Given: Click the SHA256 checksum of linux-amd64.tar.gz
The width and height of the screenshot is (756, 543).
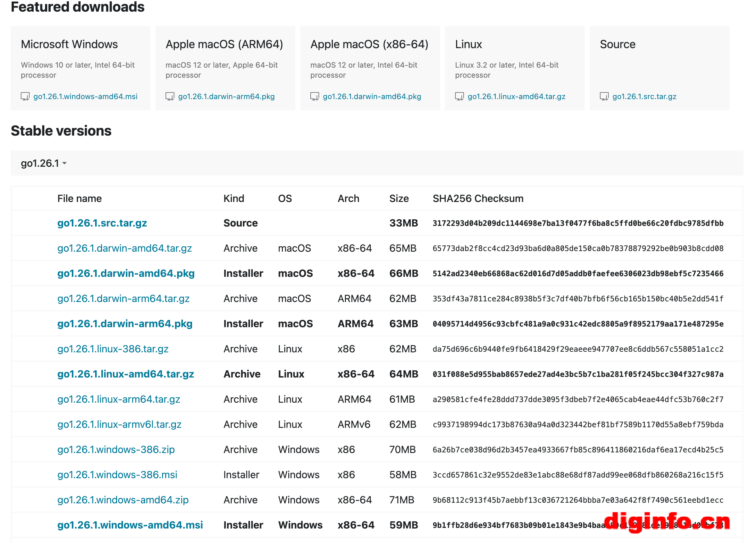Looking at the screenshot, I should [x=578, y=374].
